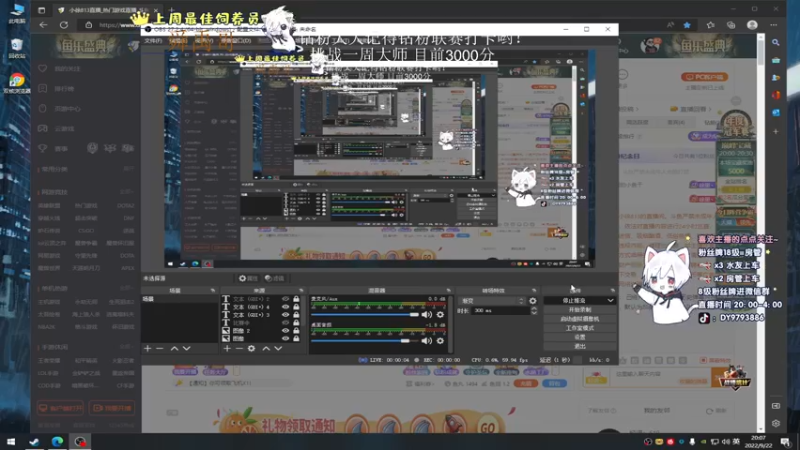Hide the 图像 2 source
This screenshot has height=450, width=800.
285,331
